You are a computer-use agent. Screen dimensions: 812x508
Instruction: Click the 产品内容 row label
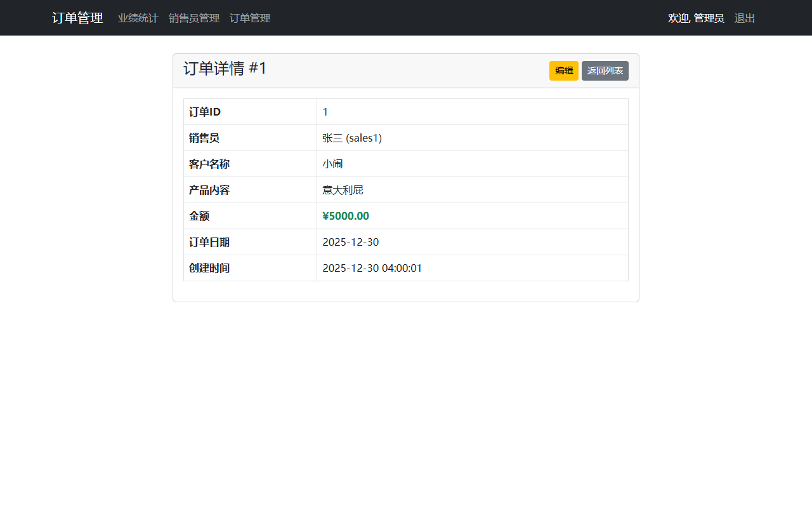pyautogui.click(x=209, y=190)
